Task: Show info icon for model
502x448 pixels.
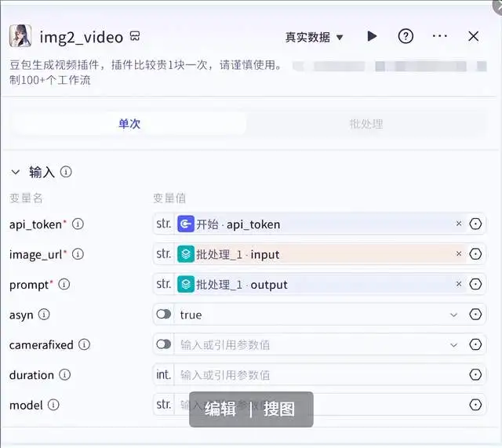Action: (x=53, y=405)
